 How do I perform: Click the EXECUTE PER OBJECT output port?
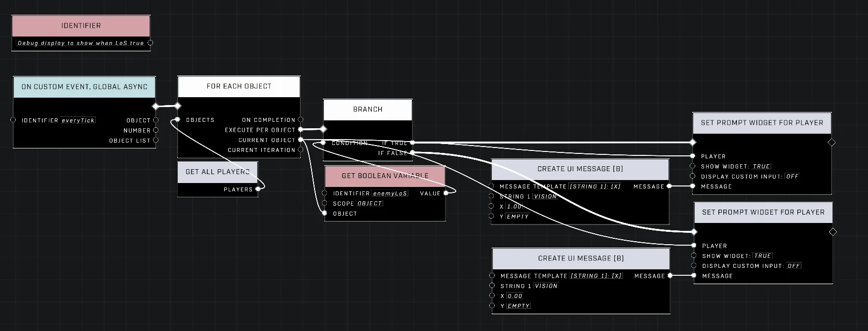click(301, 130)
